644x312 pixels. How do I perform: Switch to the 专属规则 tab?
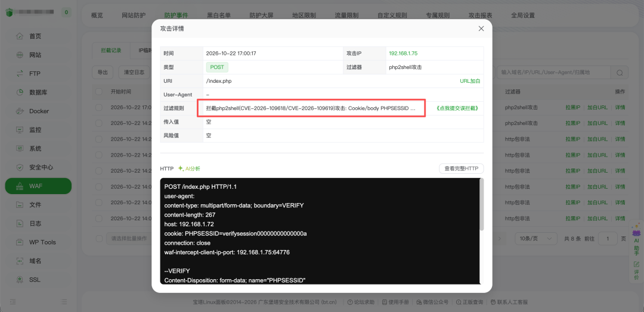[438, 15]
